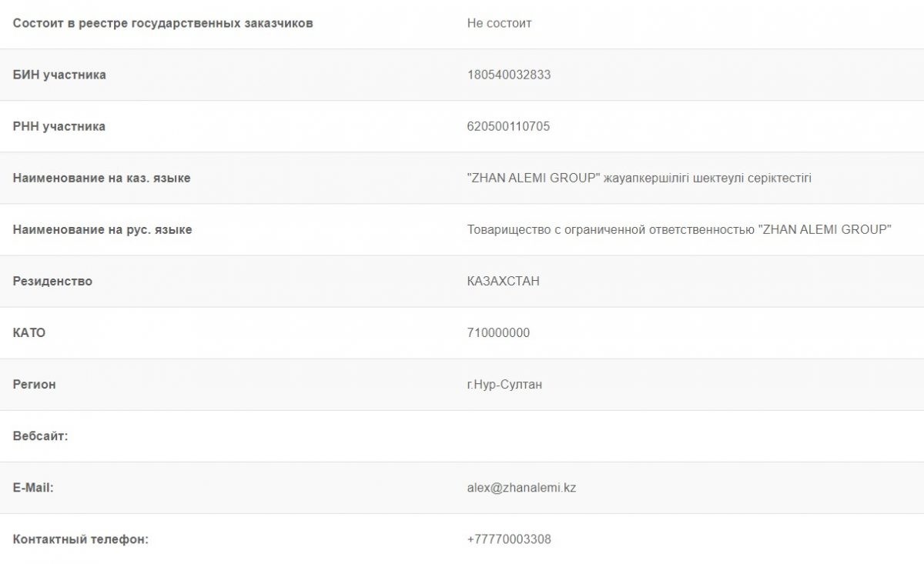Click the "Наименование на каз. языке" label
This screenshot has width=924, height=564.
102,178
